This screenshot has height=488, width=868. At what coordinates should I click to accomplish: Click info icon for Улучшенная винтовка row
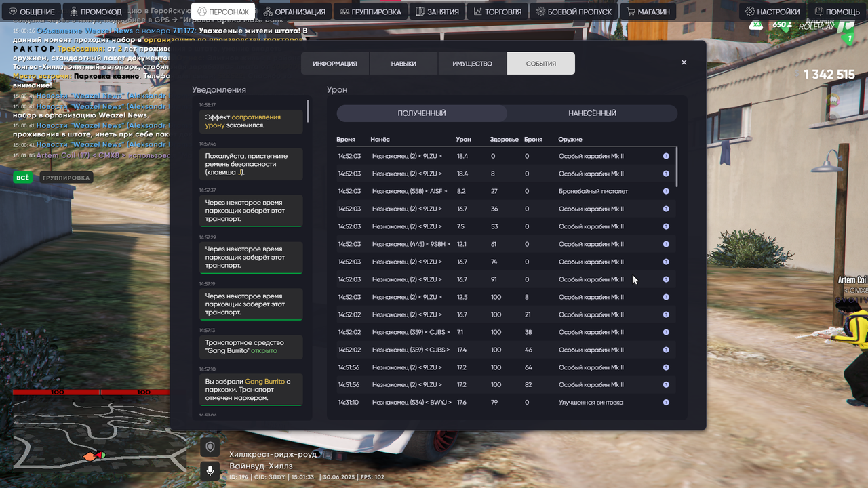(666, 402)
